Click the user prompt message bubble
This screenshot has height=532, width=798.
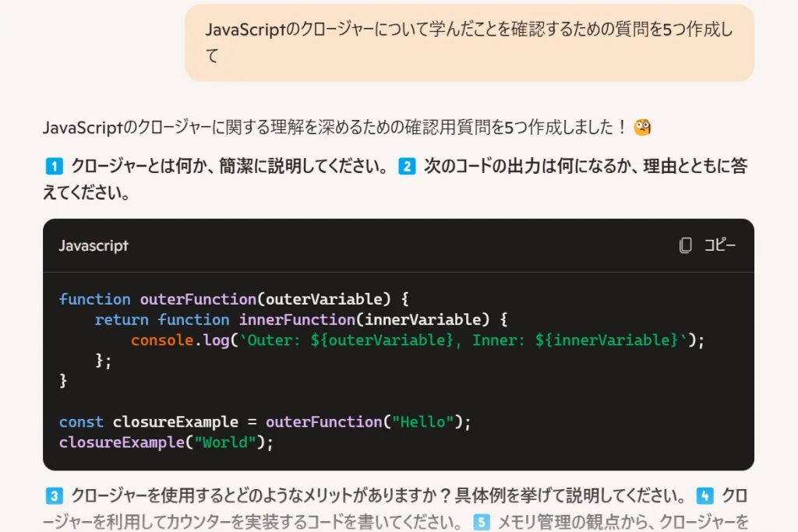click(469, 43)
